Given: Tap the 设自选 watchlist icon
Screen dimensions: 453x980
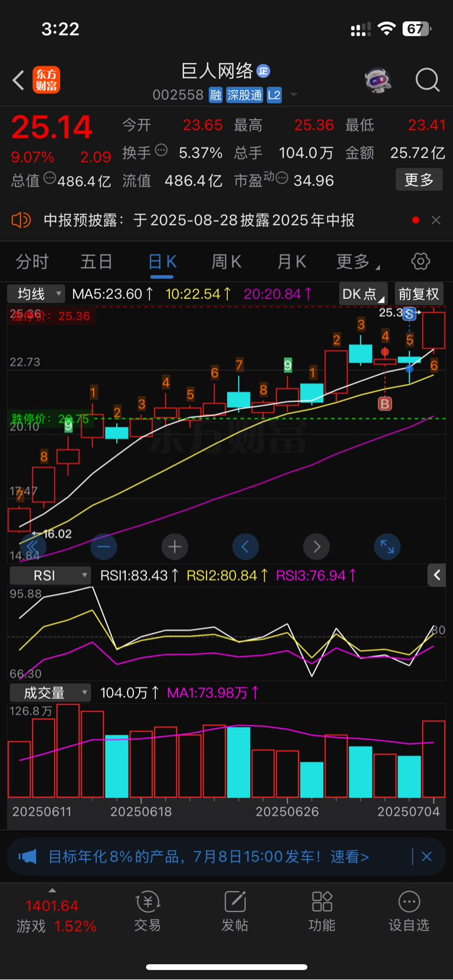Looking at the screenshot, I should point(409,911).
